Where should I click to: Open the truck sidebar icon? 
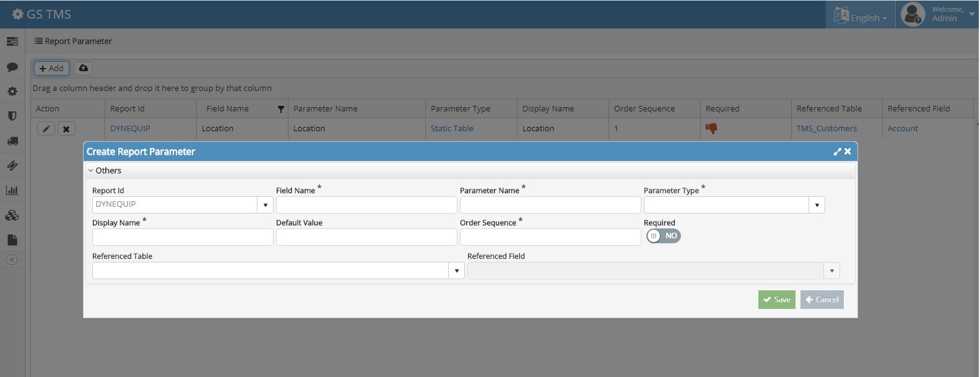(x=12, y=141)
